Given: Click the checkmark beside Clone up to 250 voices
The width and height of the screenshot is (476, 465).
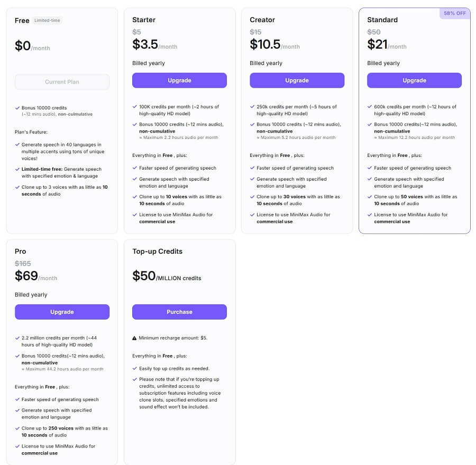Looking at the screenshot, I should tap(17, 429).
